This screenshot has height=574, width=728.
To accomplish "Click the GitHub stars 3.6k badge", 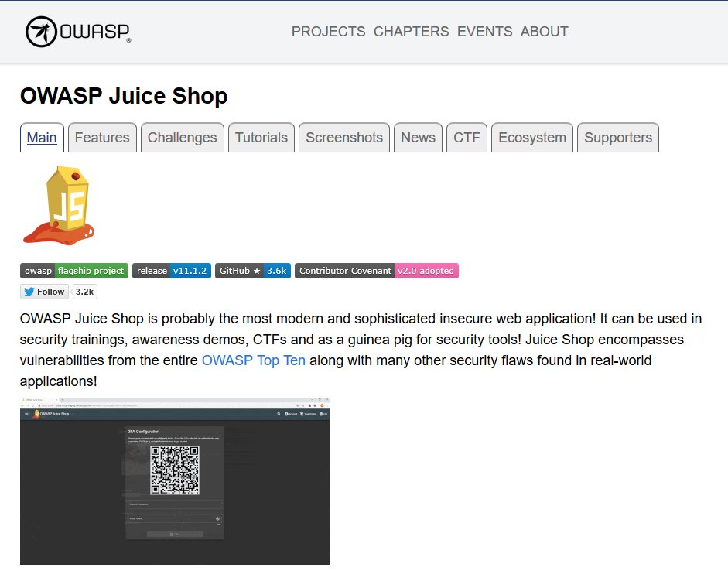I will [x=253, y=271].
